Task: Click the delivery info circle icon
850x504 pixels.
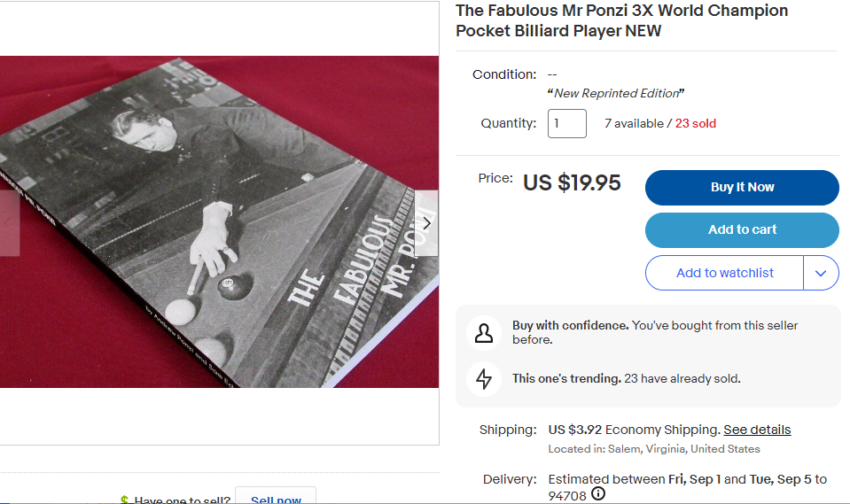Action: pos(598,493)
